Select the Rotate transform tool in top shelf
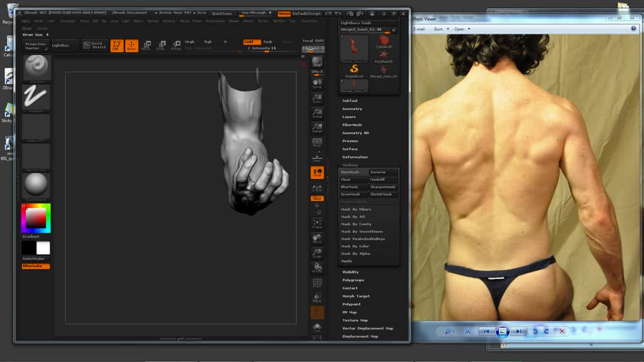This screenshot has height=362, width=644. click(x=176, y=45)
